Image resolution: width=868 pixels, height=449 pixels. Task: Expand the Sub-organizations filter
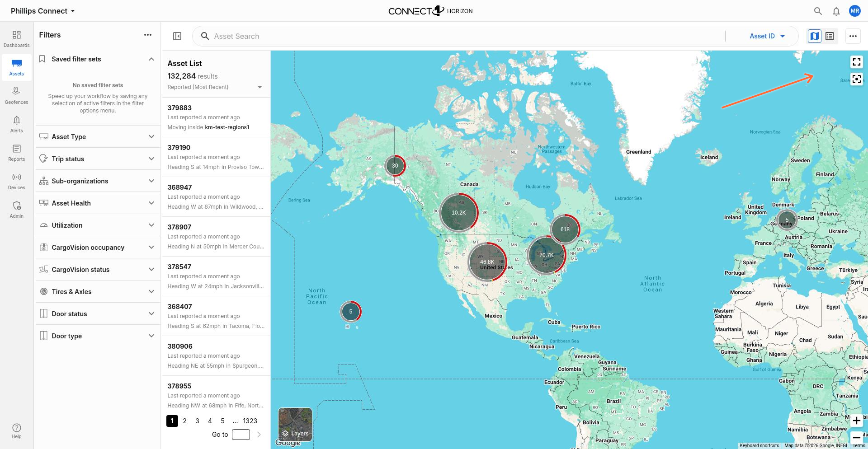click(98, 181)
